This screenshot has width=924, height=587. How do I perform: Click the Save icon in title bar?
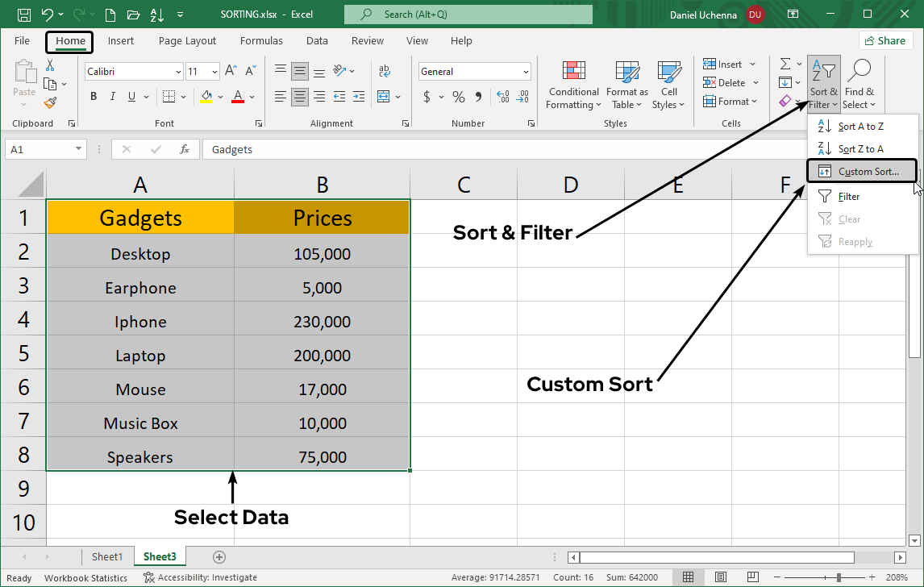pos(24,15)
